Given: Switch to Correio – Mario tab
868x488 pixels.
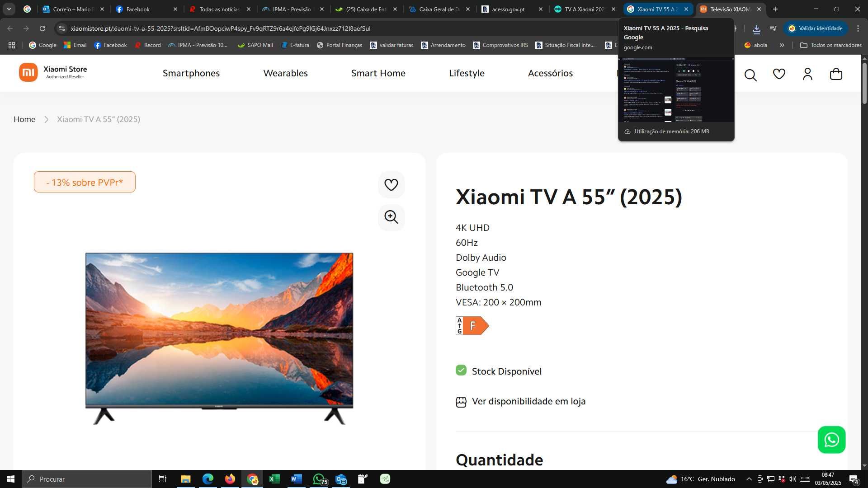Looking at the screenshot, I should pyautogui.click(x=72, y=9).
